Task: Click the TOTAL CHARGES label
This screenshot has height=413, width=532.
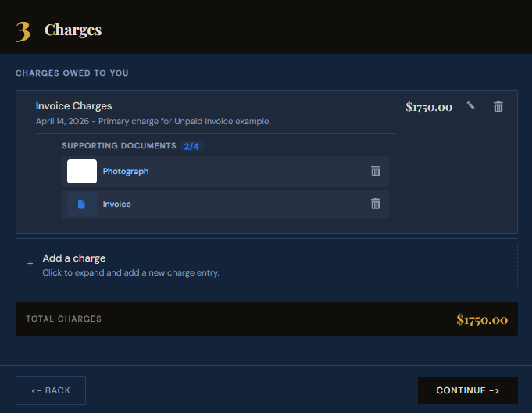Action: 64,319
